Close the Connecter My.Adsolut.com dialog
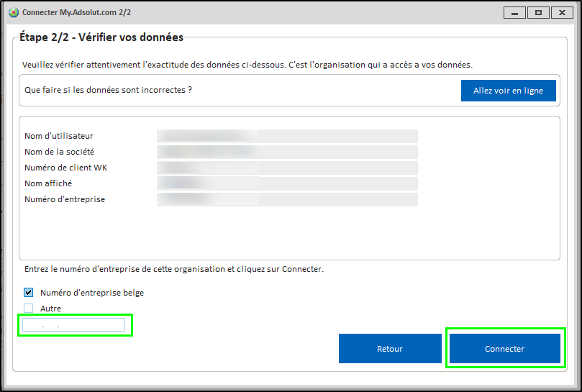582x392 pixels. point(560,13)
